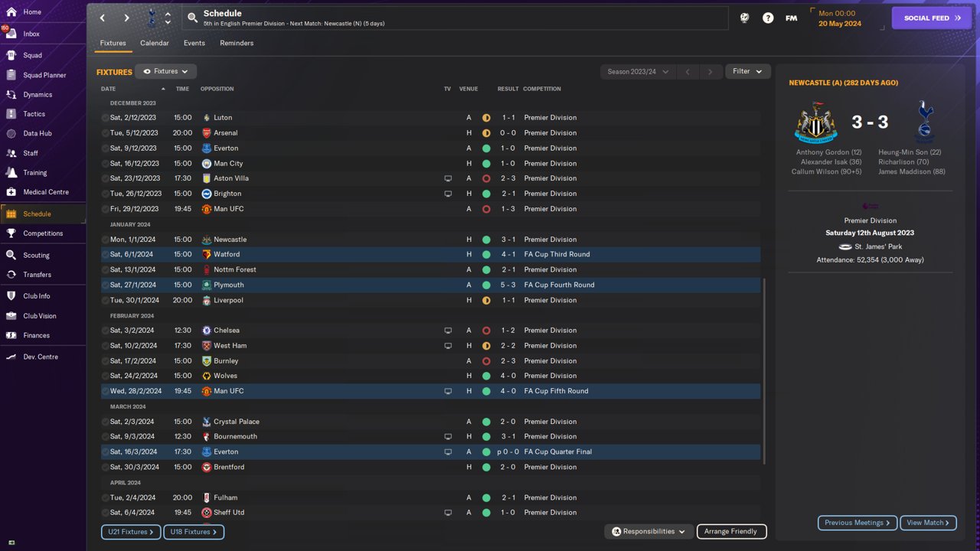Open the Scouting section icon
Image resolution: width=980 pixels, height=551 pixels.
11,255
